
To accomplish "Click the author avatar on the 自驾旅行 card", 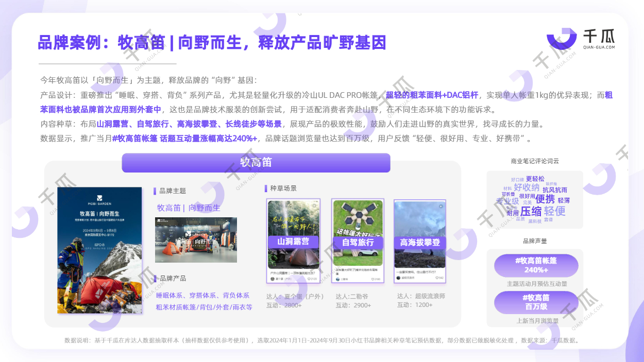I will click(x=338, y=279).
